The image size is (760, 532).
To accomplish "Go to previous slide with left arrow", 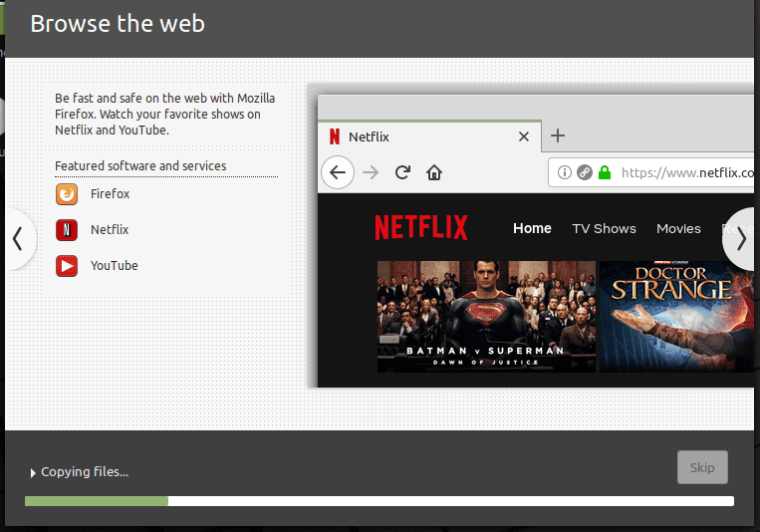I will 18,239.
